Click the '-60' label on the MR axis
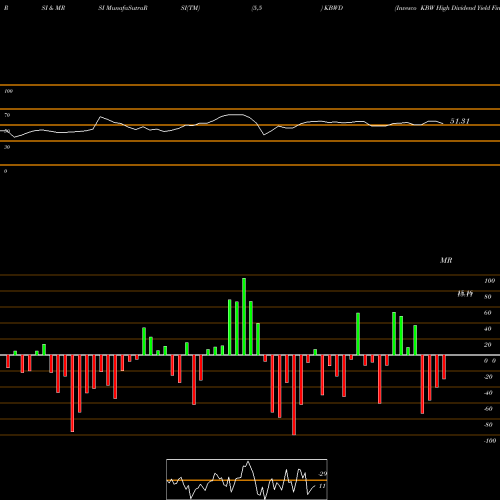Viewport: 500px width, 500px height. click(x=488, y=409)
